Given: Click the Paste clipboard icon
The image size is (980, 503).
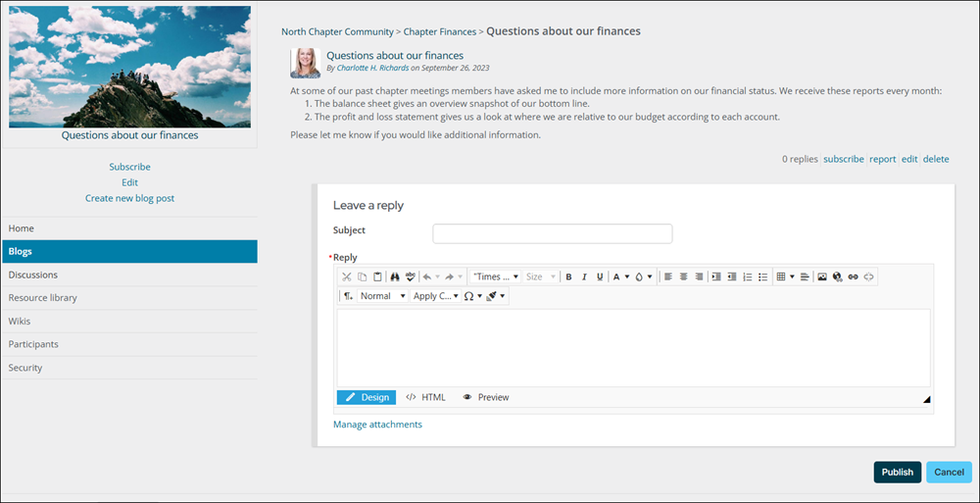Looking at the screenshot, I should click(377, 277).
